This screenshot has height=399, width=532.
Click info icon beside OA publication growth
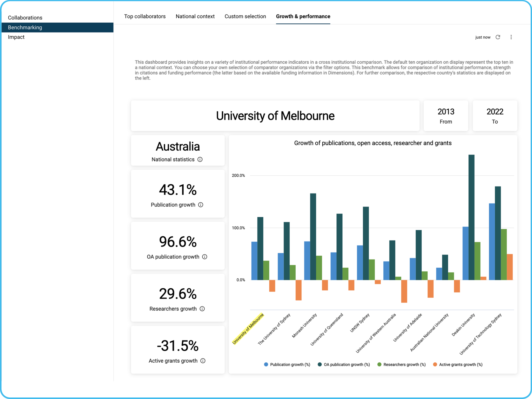pos(205,257)
